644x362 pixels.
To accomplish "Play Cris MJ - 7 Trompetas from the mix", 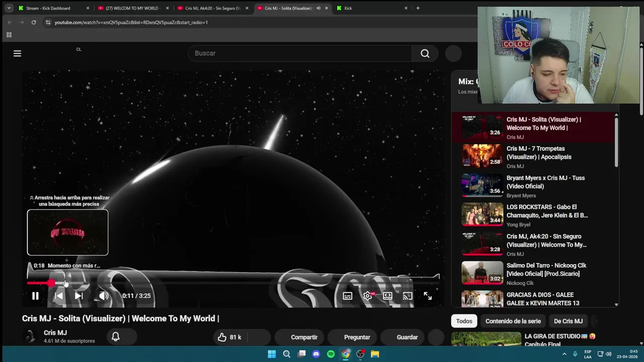I will pos(533,156).
